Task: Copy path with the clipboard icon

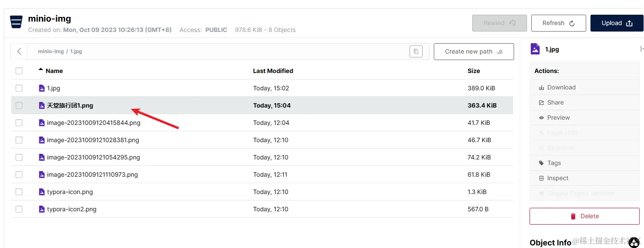Action: (416, 51)
